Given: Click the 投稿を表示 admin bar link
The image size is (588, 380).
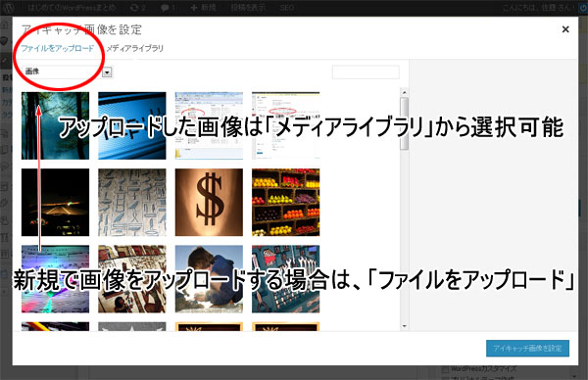Looking at the screenshot, I should [248, 8].
